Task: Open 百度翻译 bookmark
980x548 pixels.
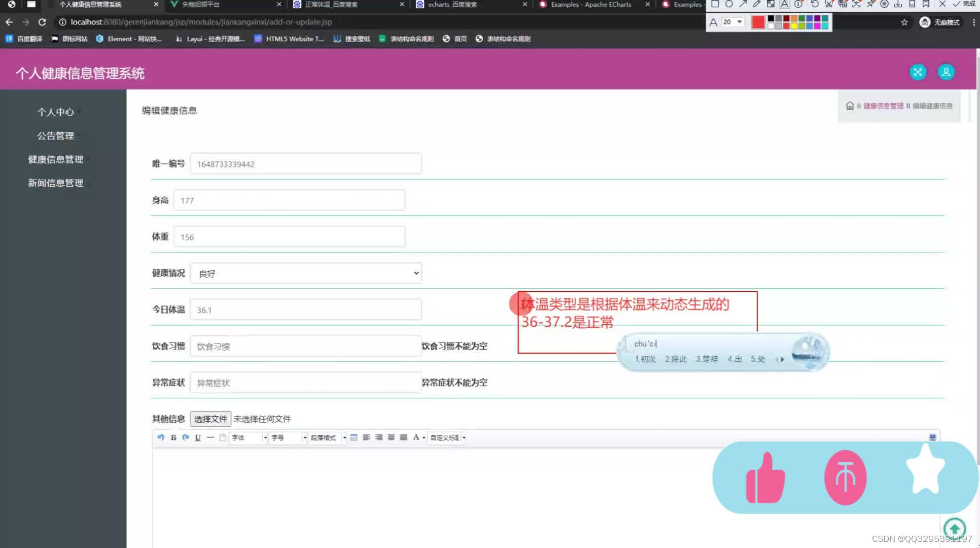Action: pos(24,39)
